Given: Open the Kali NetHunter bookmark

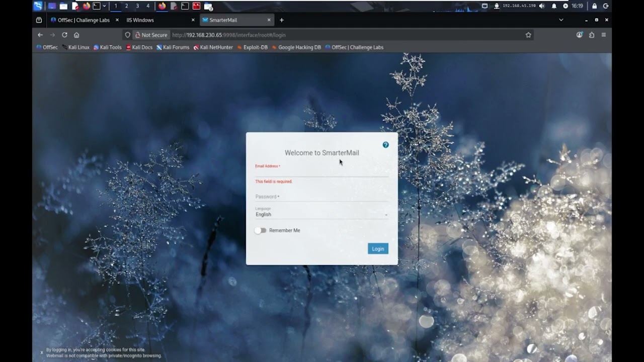Looking at the screenshot, I should tap(213, 47).
